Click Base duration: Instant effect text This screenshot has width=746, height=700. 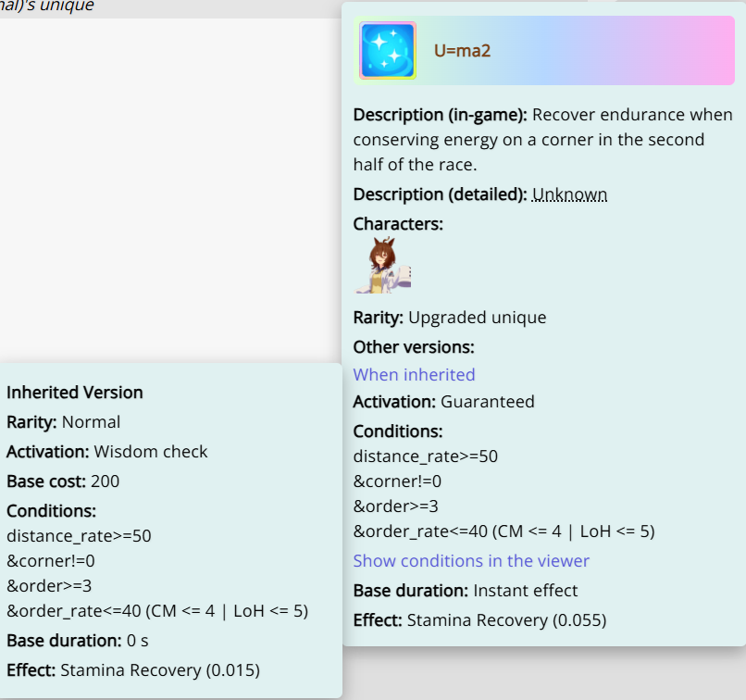coord(466,590)
